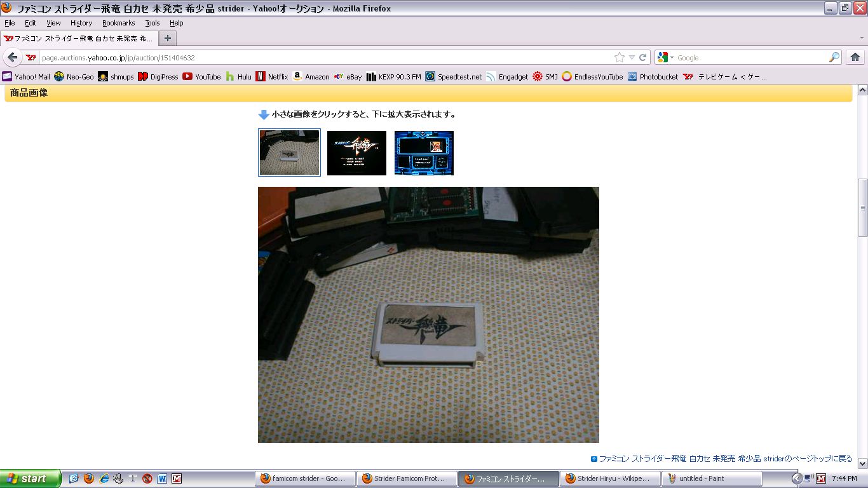The height and width of the screenshot is (488, 868).
Task: Open the Engadget bookmark
Action: tap(507, 77)
